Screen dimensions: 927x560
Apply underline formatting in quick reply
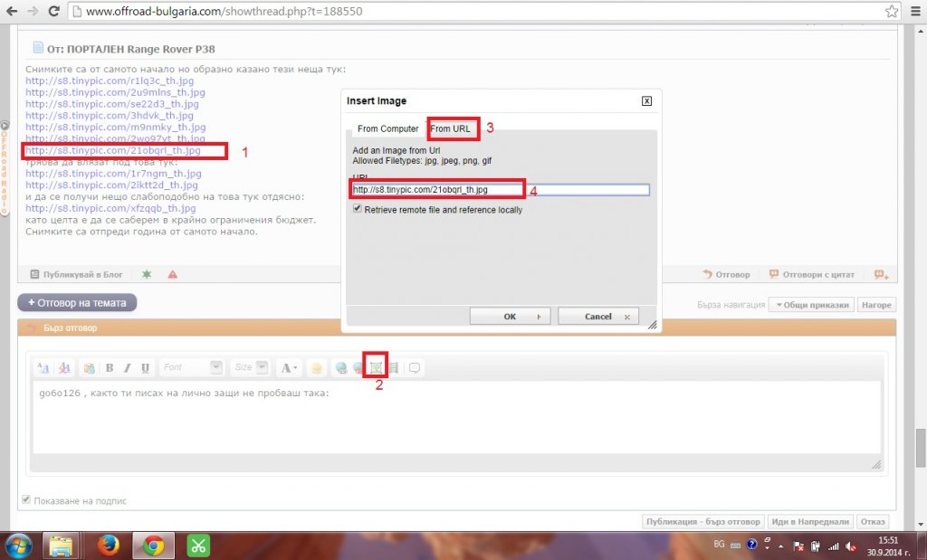(x=145, y=367)
